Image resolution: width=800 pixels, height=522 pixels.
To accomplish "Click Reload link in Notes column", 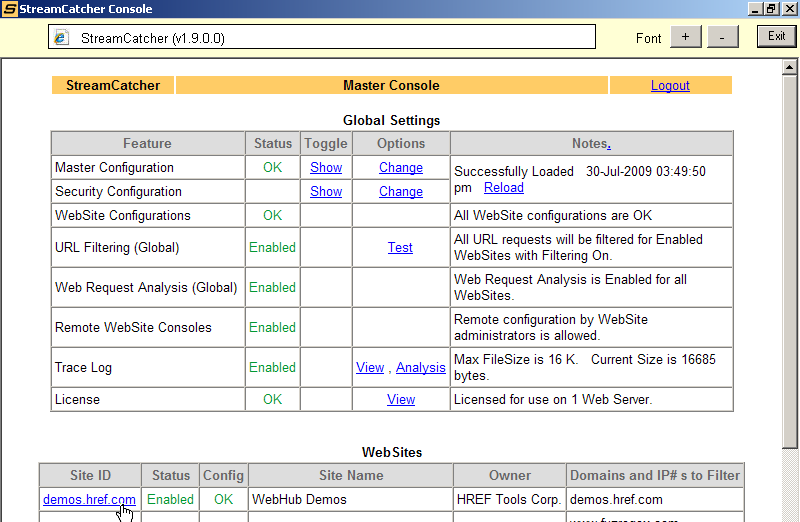I will point(504,187).
